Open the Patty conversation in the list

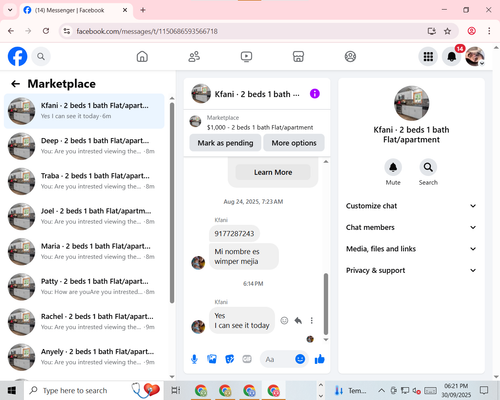click(x=84, y=287)
